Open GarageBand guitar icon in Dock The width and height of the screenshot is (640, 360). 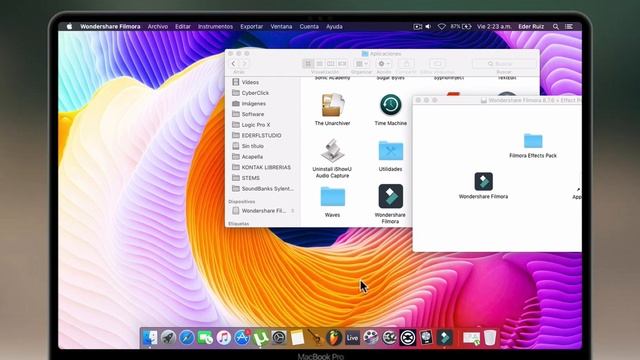click(315, 338)
